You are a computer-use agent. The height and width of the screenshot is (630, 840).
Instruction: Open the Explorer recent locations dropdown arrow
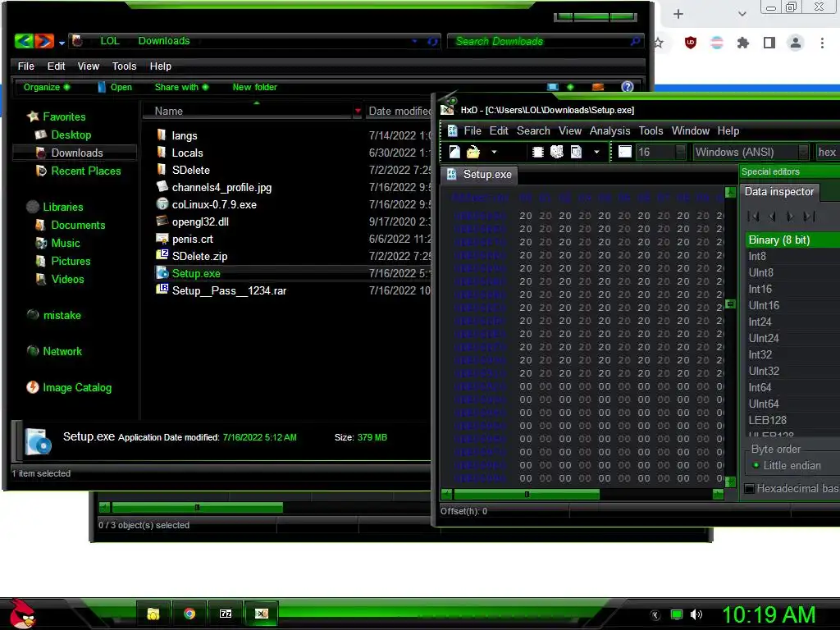point(62,43)
